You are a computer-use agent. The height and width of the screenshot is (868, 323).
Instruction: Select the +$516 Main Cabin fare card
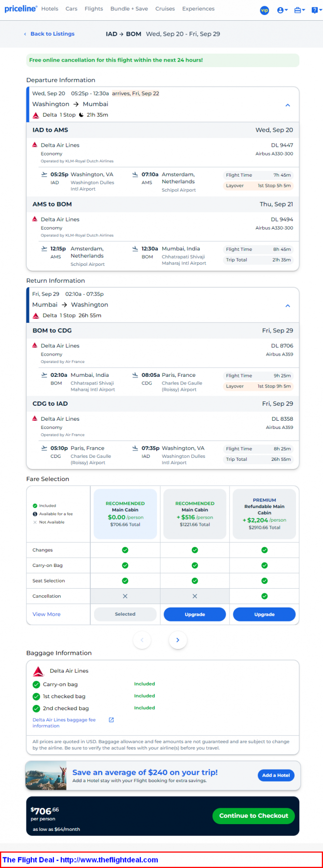[x=195, y=514]
